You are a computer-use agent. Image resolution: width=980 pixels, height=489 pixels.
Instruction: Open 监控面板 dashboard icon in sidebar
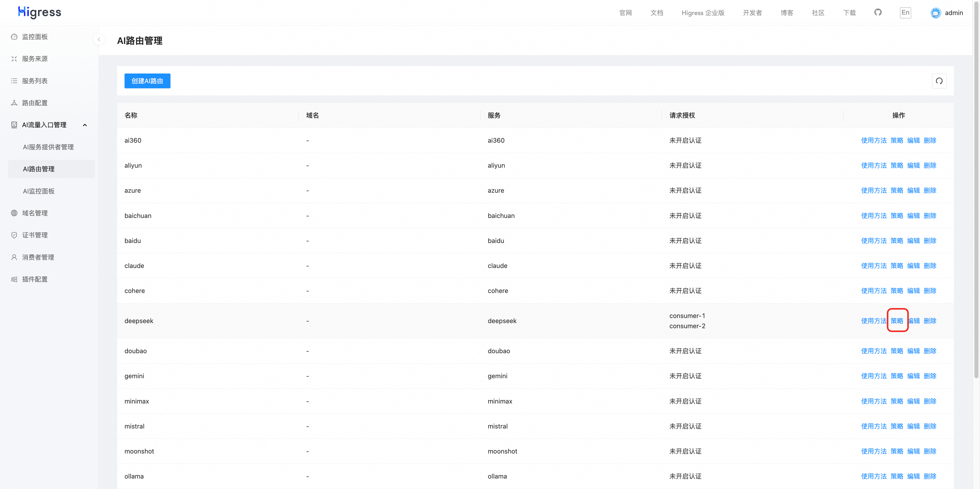click(x=14, y=37)
